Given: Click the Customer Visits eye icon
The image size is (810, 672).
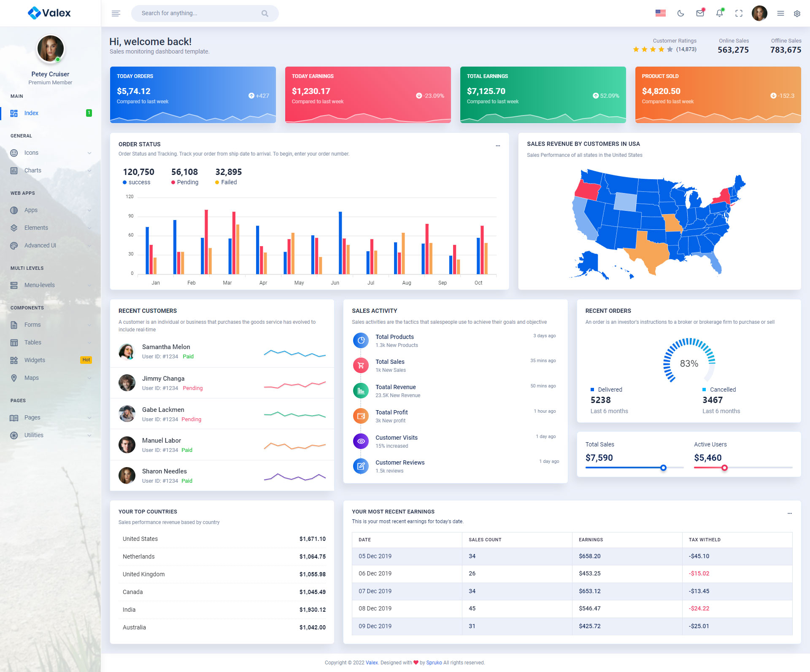Looking at the screenshot, I should [361, 441].
